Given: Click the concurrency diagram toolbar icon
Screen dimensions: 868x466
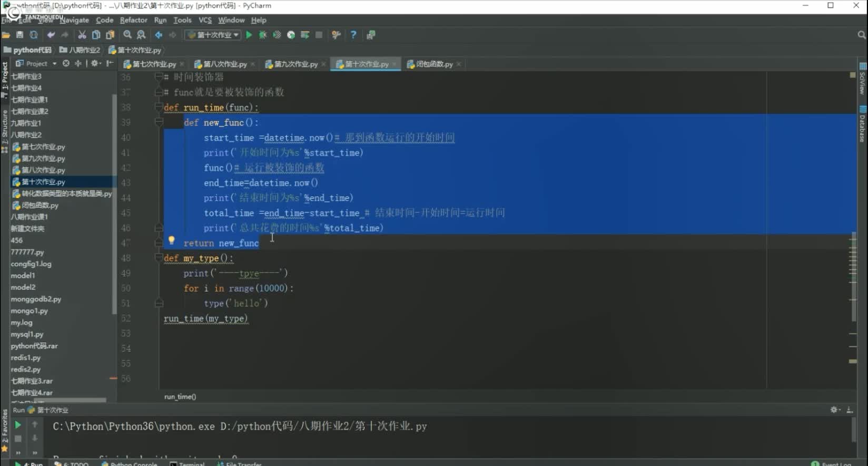Looking at the screenshot, I should coord(304,35).
